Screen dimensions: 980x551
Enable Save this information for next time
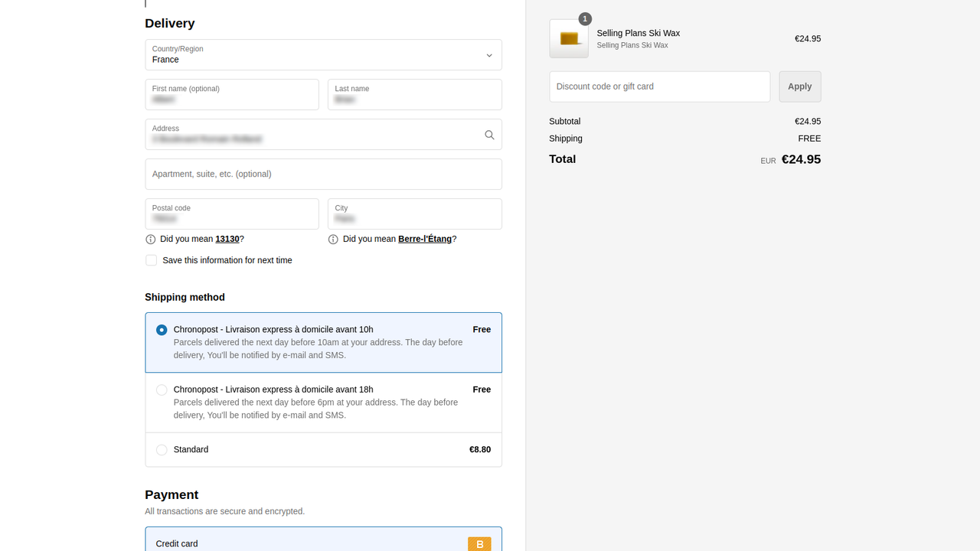pyautogui.click(x=151, y=259)
